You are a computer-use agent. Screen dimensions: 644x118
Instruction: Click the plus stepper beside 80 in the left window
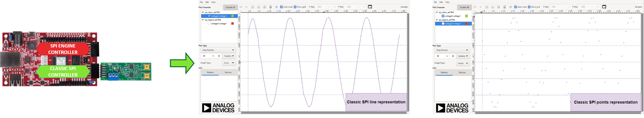(219, 56)
